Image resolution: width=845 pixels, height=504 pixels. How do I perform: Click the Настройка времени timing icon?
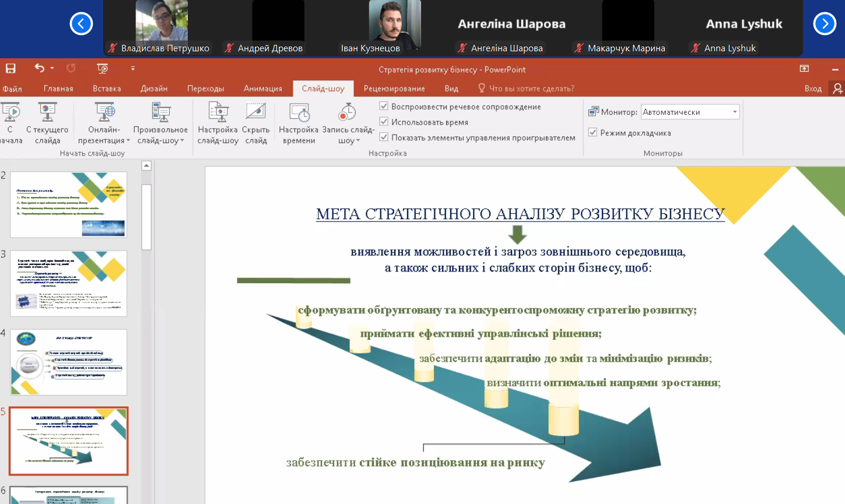click(299, 112)
